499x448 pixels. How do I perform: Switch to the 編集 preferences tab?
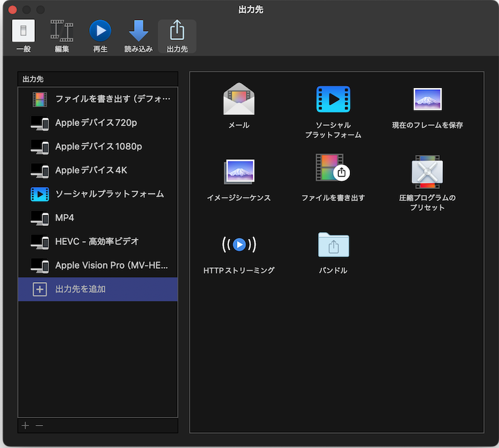(62, 36)
